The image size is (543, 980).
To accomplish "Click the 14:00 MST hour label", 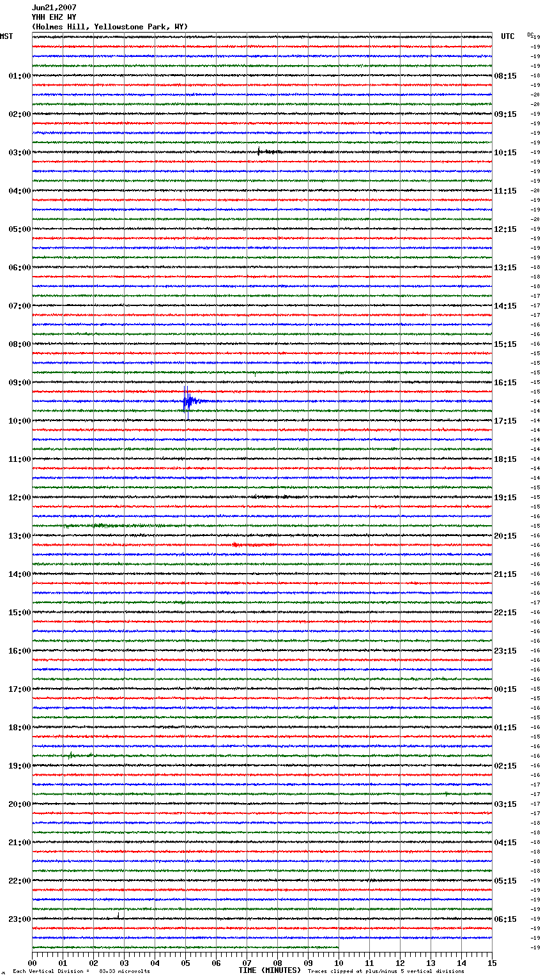I will [19, 574].
